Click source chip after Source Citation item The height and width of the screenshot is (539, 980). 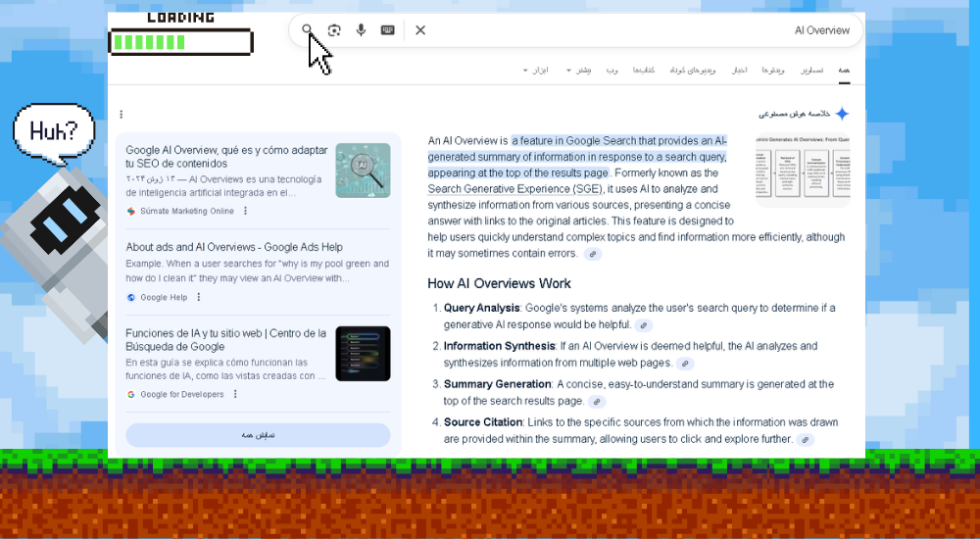coord(805,440)
